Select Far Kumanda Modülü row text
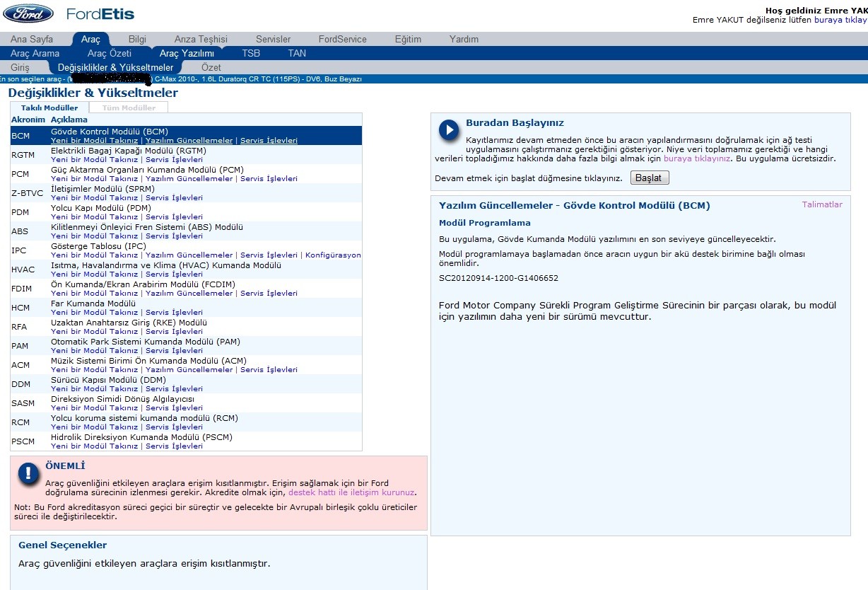Screen dimensions: 868x590 pyautogui.click(x=92, y=303)
